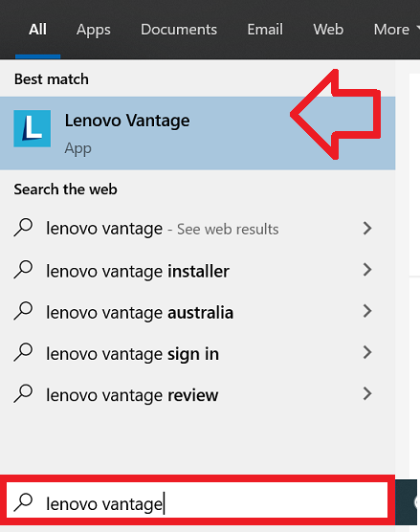Click magnifier icon beside 'lenovo vantage review'
420x532 pixels.
tap(23, 394)
